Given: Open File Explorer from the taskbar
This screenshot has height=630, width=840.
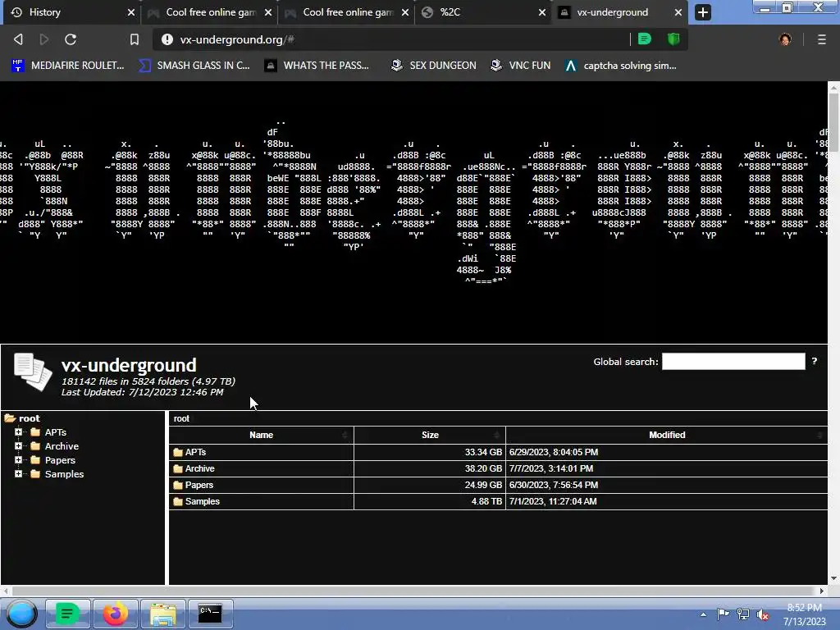Looking at the screenshot, I should pyautogui.click(x=163, y=614).
